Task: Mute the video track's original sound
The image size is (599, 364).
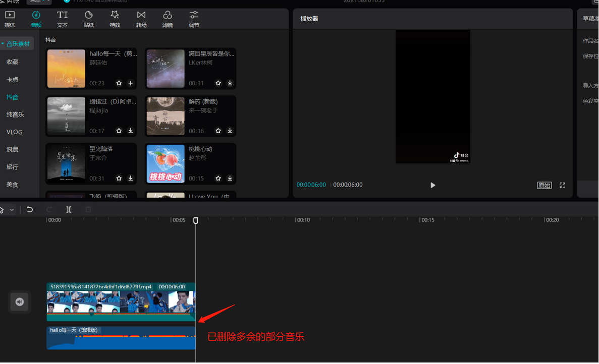Action: [20, 302]
